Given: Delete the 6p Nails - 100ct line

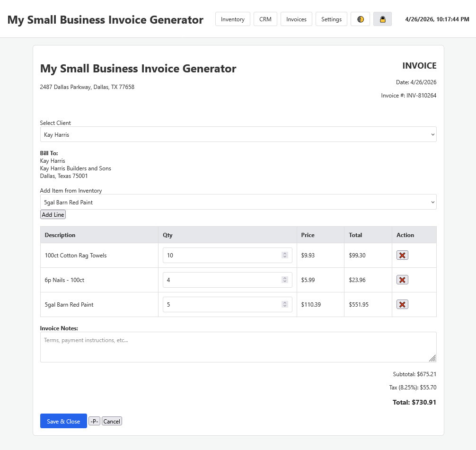Looking at the screenshot, I should coord(402,280).
